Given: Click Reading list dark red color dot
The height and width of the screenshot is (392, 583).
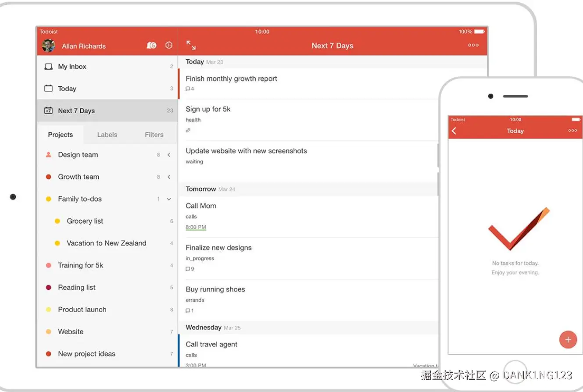Looking at the screenshot, I should coord(48,288).
